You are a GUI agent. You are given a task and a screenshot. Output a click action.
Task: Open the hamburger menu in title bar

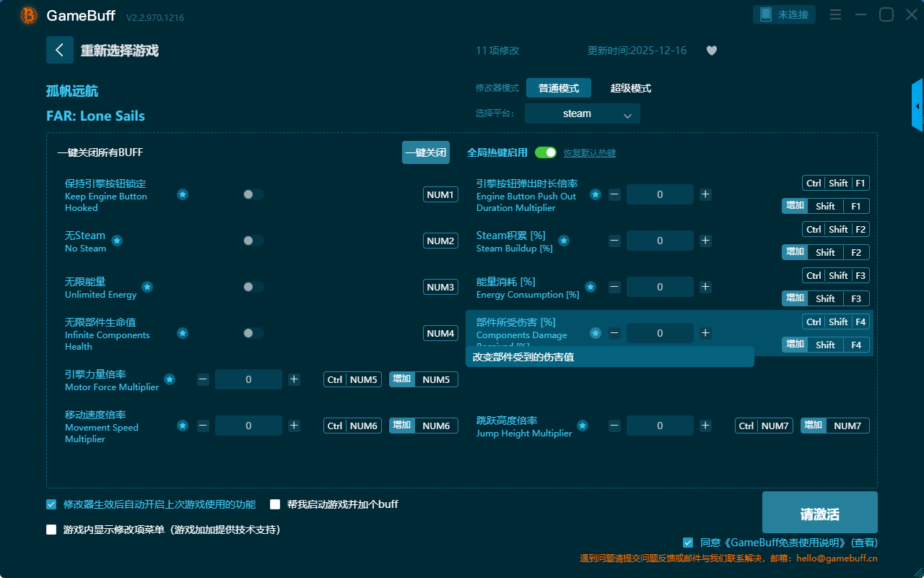[835, 14]
